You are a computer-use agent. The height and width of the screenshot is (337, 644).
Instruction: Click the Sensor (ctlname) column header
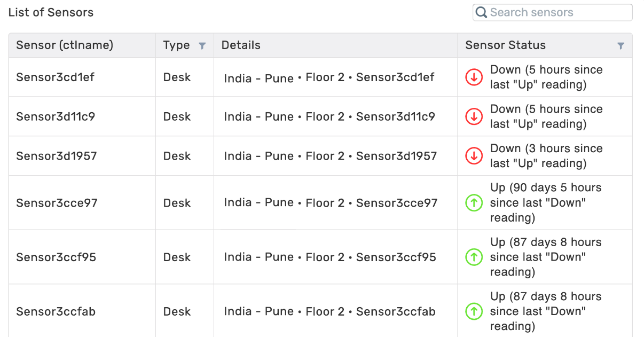coord(65,45)
